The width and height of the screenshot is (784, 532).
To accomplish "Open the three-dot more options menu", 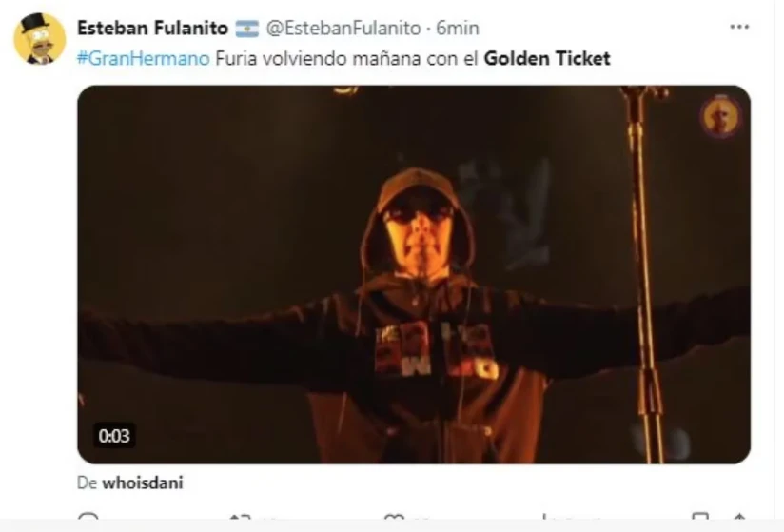I will 739,27.
